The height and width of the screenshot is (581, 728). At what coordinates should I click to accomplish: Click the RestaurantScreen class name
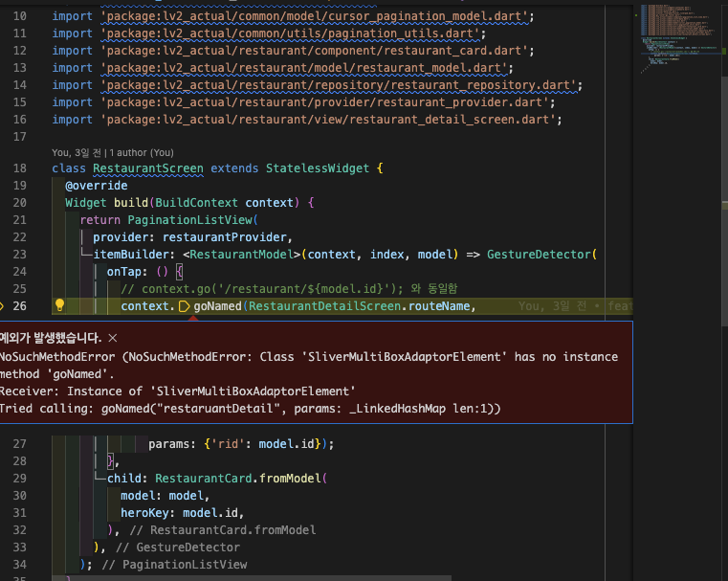point(147,168)
